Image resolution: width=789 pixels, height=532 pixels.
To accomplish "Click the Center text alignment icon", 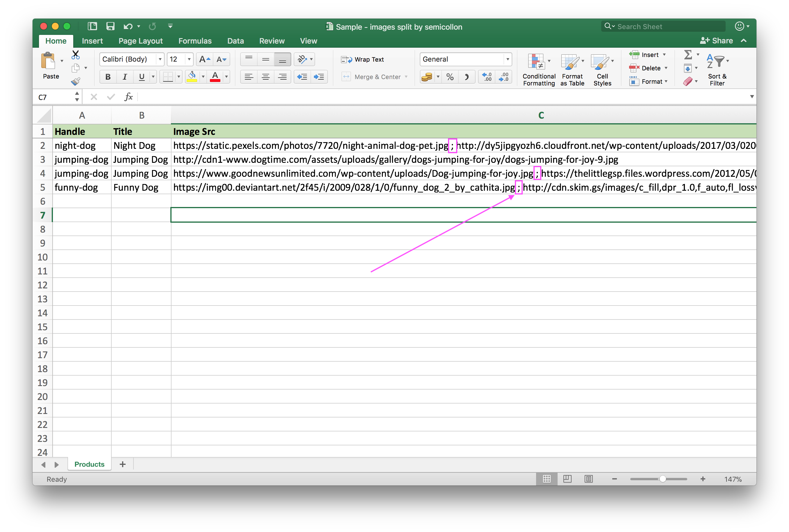I will (266, 77).
